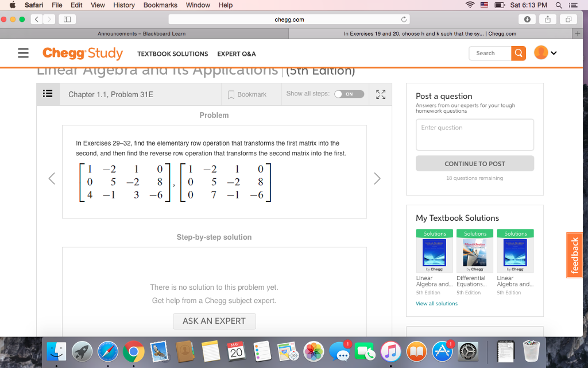The height and width of the screenshot is (368, 588).
Task: Turn off the Show all steps switch
Action: tap(349, 93)
